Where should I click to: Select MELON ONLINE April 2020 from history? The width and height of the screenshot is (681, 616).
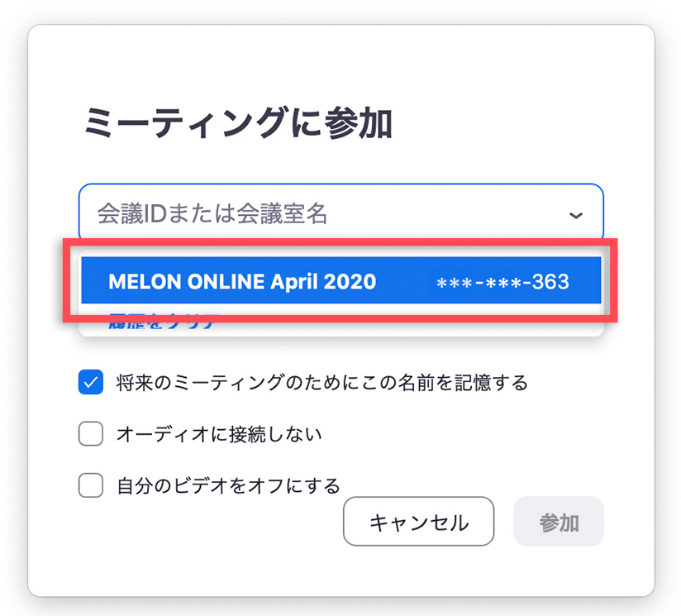click(242, 281)
